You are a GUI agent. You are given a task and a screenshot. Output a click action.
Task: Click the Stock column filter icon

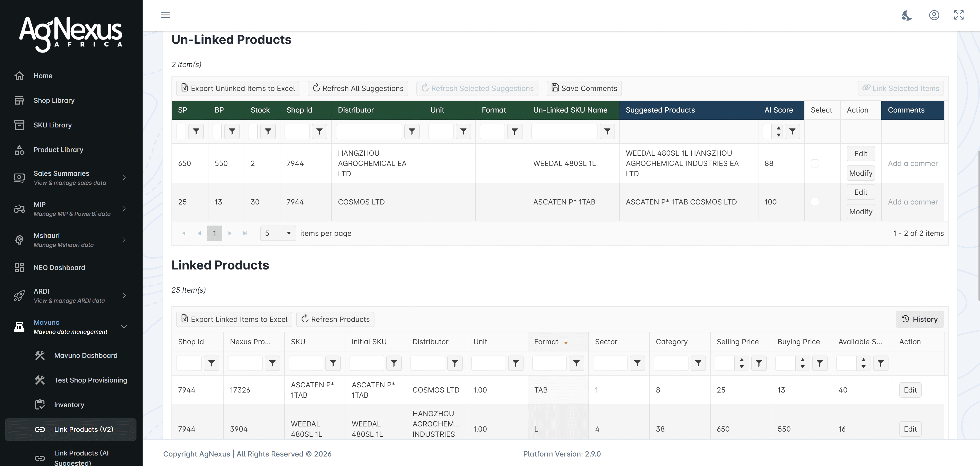268,132
